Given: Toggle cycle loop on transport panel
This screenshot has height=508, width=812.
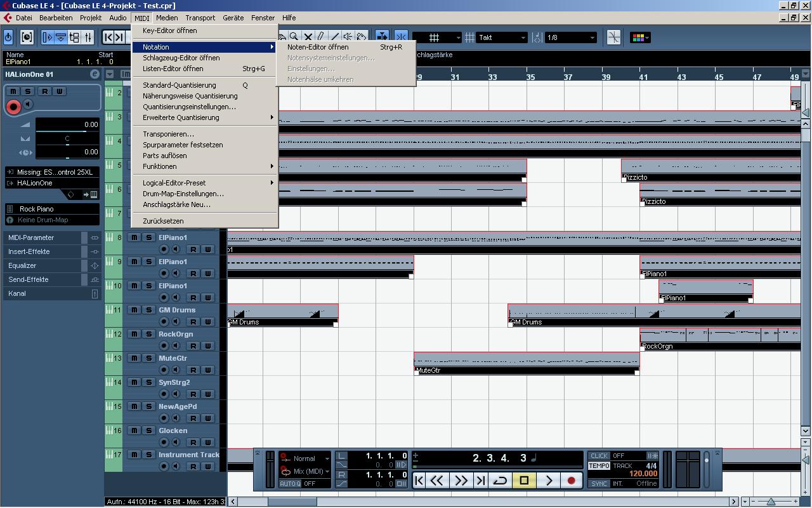Looking at the screenshot, I should pyautogui.click(x=500, y=481).
